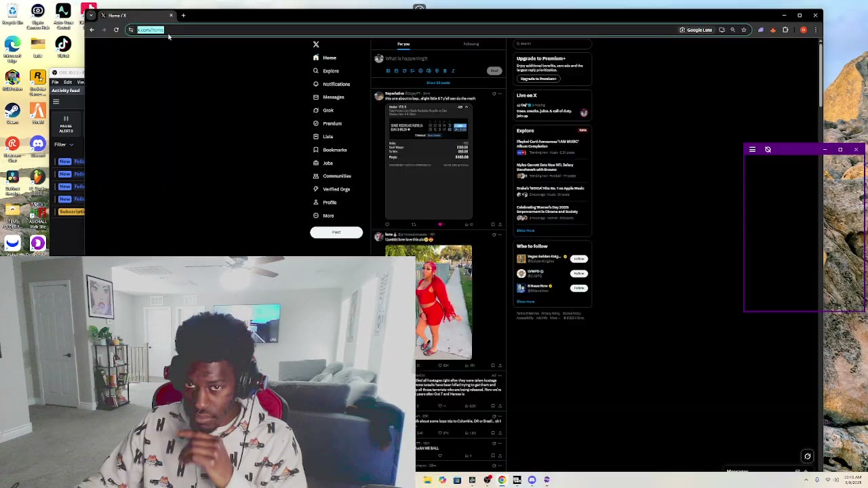Click the Upgrade to Premium+ button

click(x=538, y=79)
